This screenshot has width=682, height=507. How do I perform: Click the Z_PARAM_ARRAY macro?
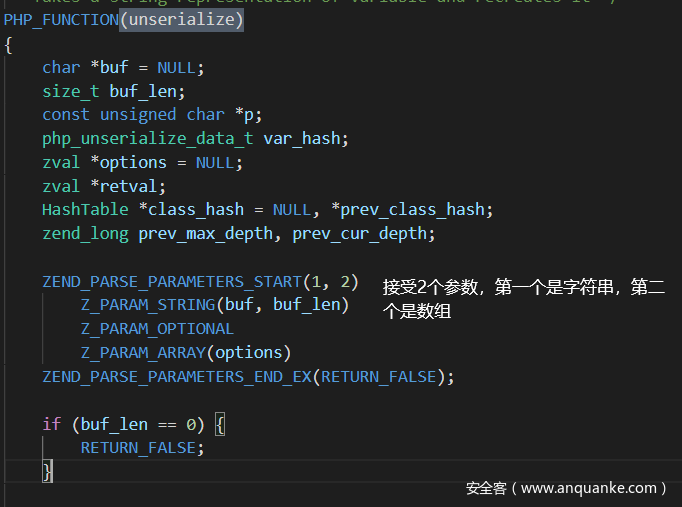tap(142, 352)
